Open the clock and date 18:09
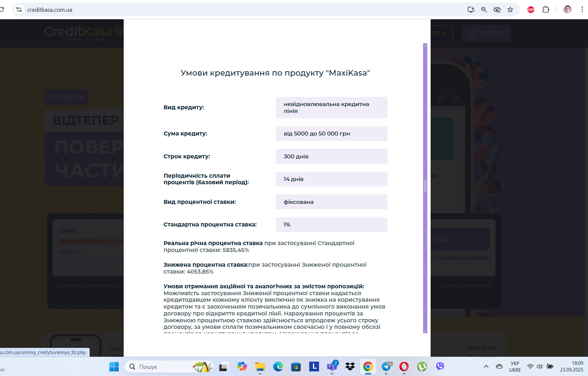Image resolution: width=588 pixels, height=376 pixels. tap(572, 367)
